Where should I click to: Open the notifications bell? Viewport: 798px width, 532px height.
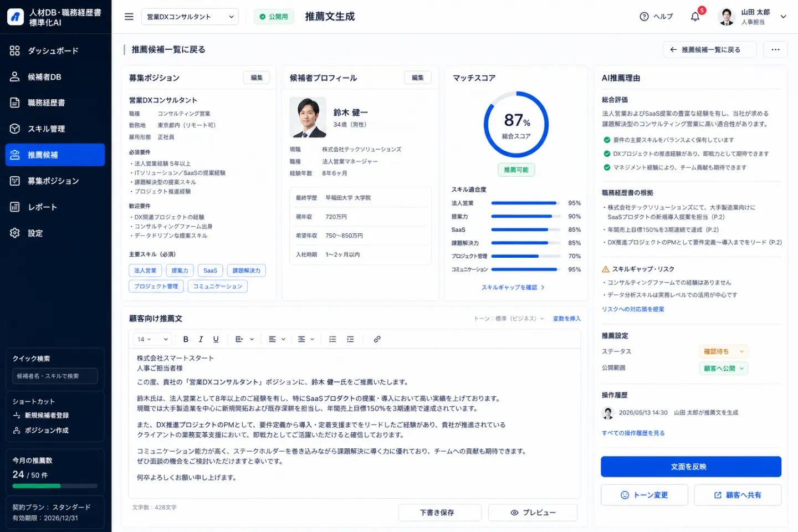click(x=695, y=17)
